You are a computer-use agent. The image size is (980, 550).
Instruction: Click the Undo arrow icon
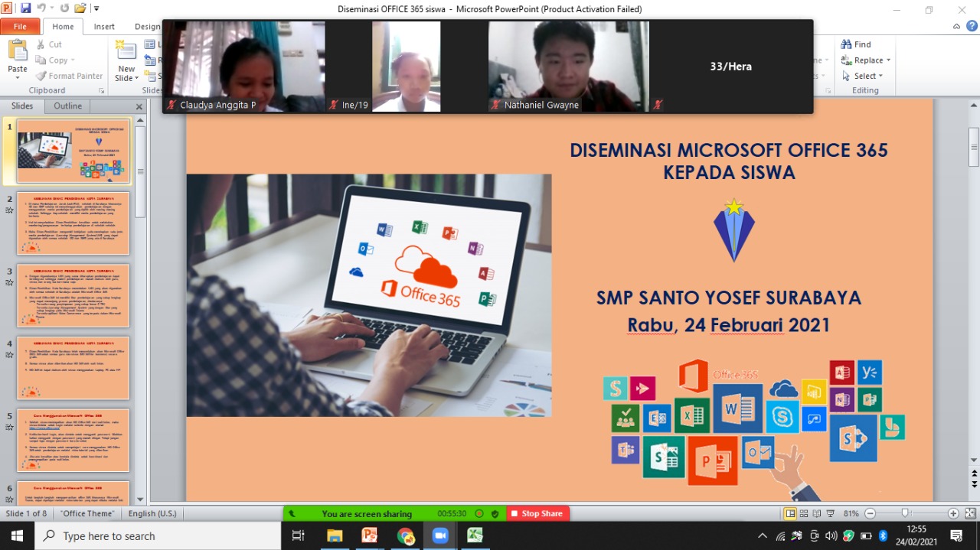tap(41, 8)
